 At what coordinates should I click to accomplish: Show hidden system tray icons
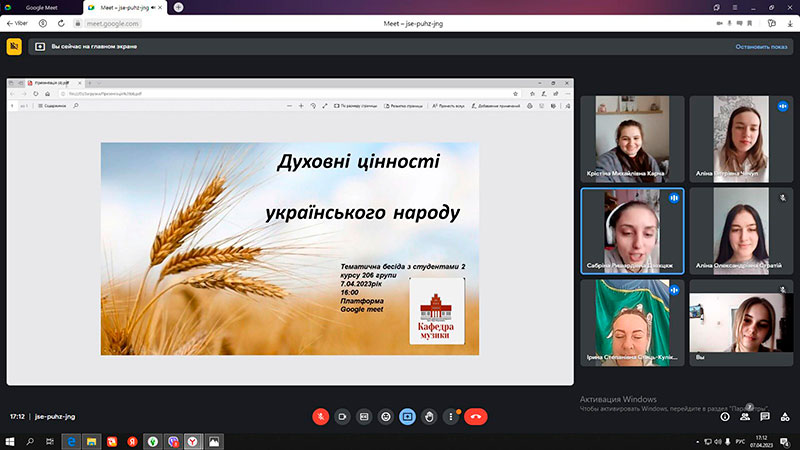[697, 441]
